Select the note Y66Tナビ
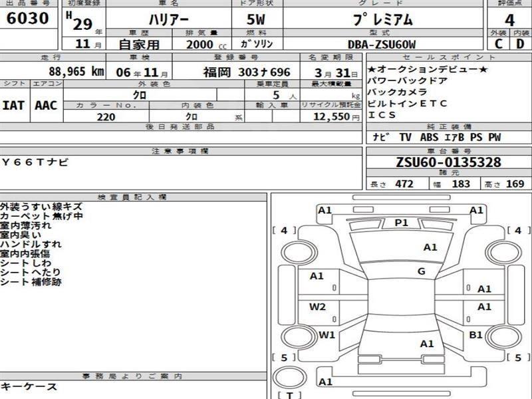Screen dimensions: 532x399 35,162
